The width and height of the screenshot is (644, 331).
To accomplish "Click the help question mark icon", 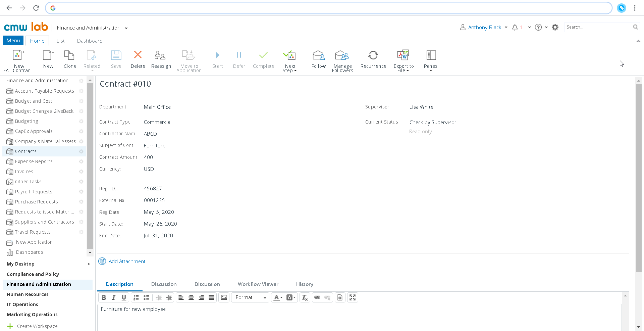I will [538, 27].
